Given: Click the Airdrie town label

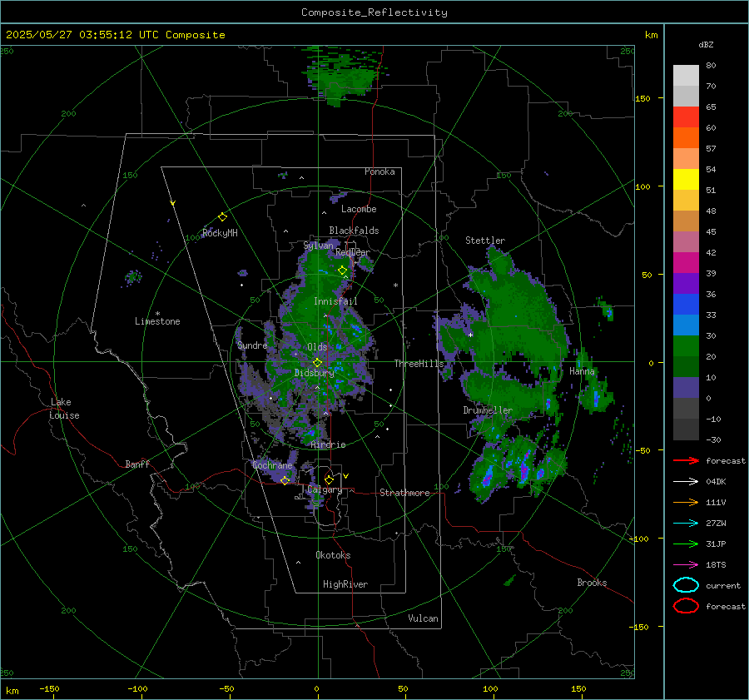Looking at the screenshot, I should (328, 444).
